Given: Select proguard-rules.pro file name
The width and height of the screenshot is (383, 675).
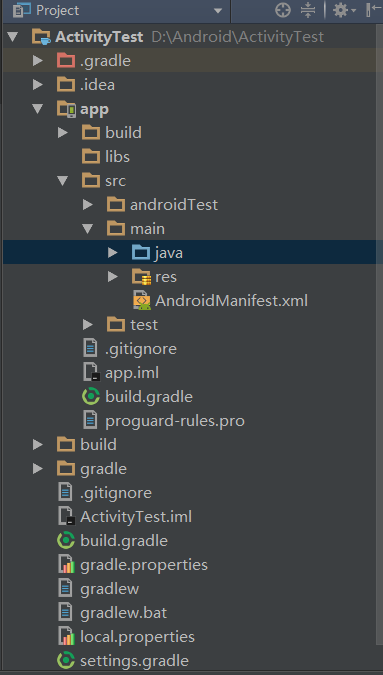Looking at the screenshot, I should point(175,421).
